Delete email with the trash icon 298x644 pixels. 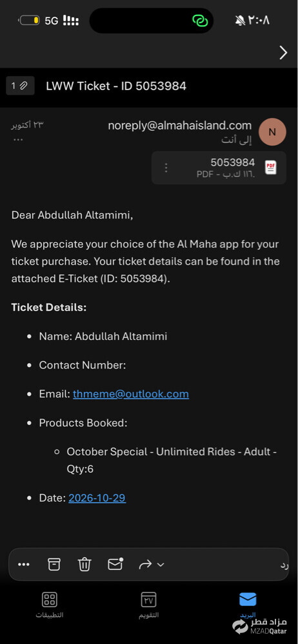coord(84,564)
